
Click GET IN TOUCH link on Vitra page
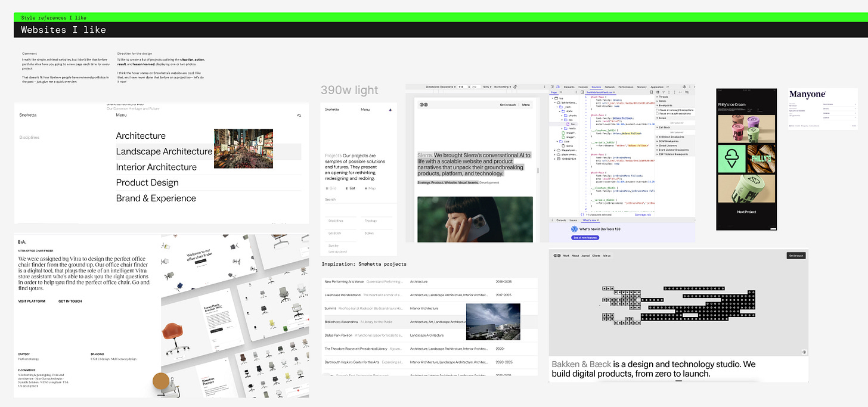(x=70, y=302)
